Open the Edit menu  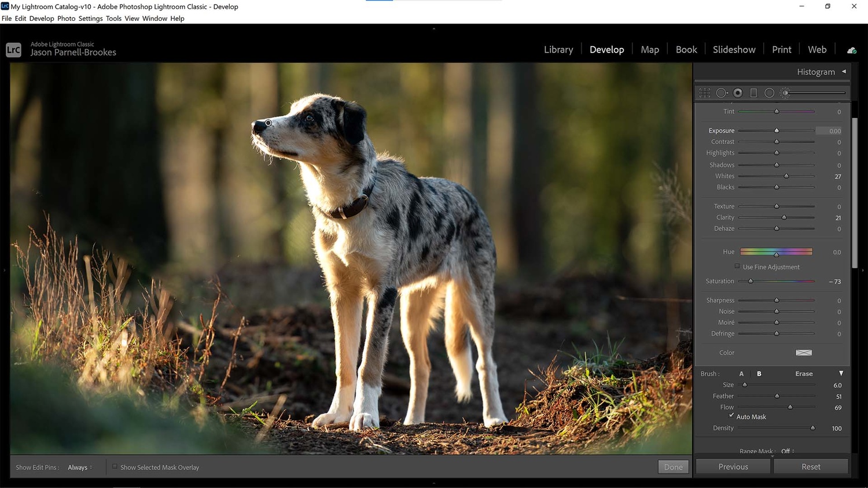20,19
